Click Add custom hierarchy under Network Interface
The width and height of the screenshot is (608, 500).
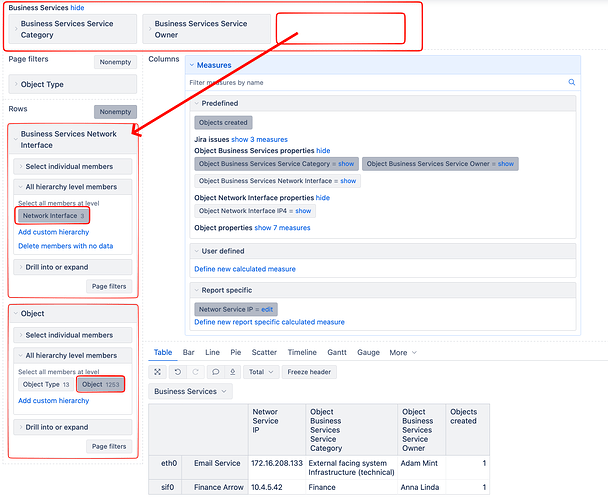point(54,232)
